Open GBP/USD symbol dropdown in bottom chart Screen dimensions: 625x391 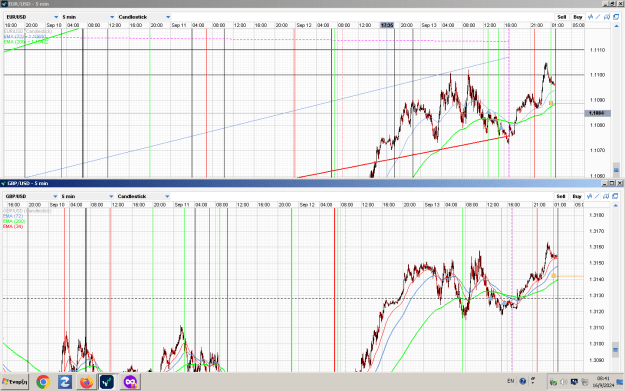(31, 196)
